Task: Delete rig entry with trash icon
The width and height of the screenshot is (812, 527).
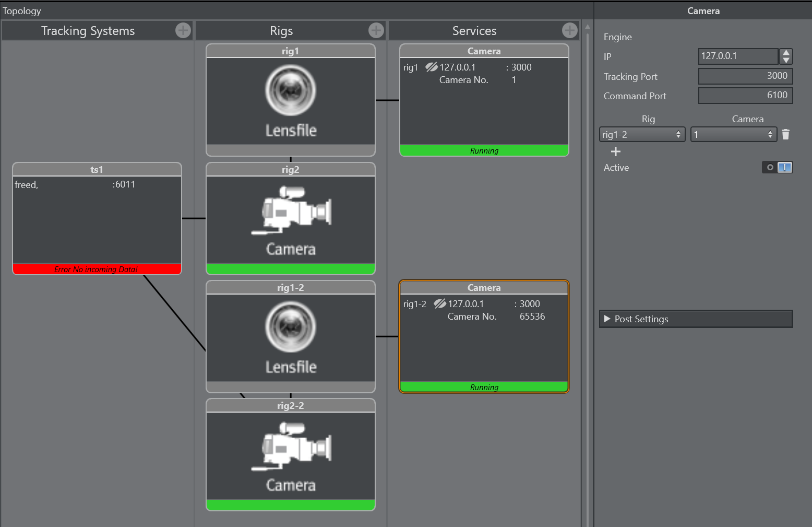Action: point(785,135)
